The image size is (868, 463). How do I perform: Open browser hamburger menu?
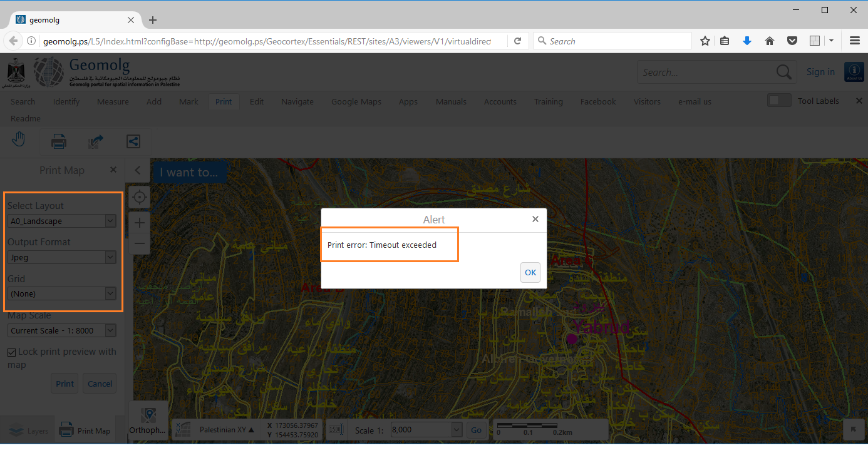(x=854, y=41)
